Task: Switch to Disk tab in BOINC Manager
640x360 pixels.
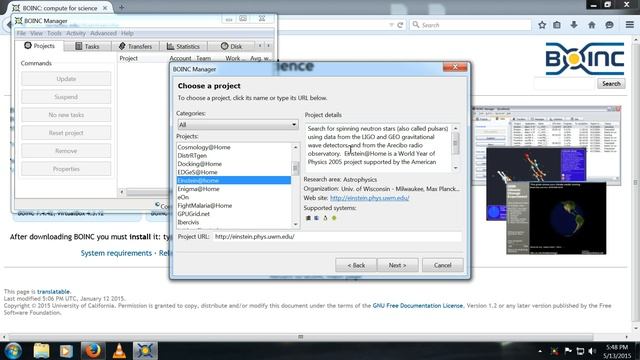Action: click(231, 47)
